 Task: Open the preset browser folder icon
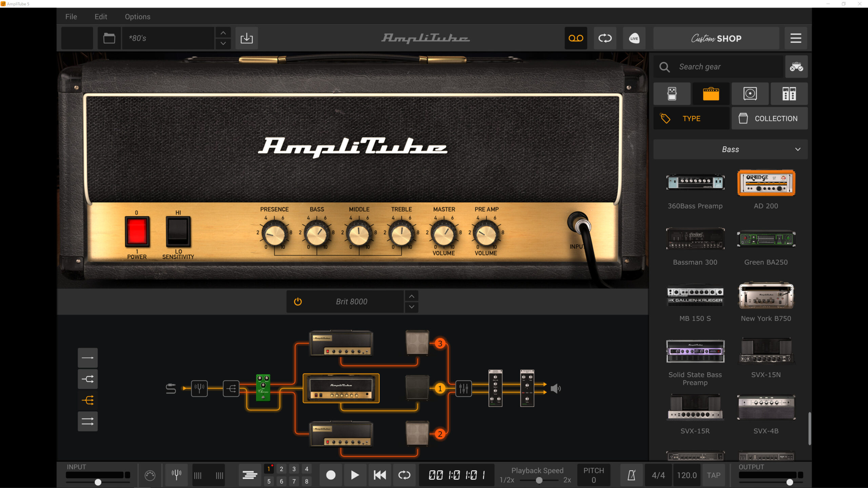(x=109, y=38)
